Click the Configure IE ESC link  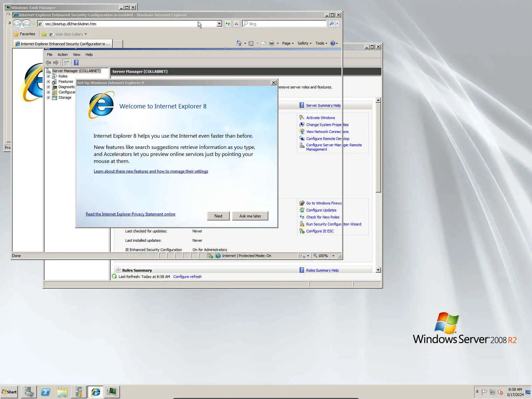pyautogui.click(x=320, y=231)
